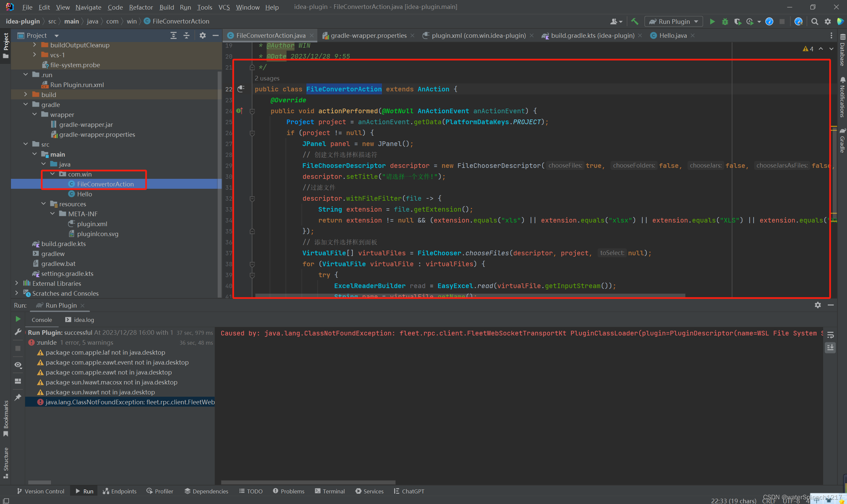This screenshot has width=847, height=504.
Task: Click Scroll to End icon in console
Action: click(x=830, y=347)
